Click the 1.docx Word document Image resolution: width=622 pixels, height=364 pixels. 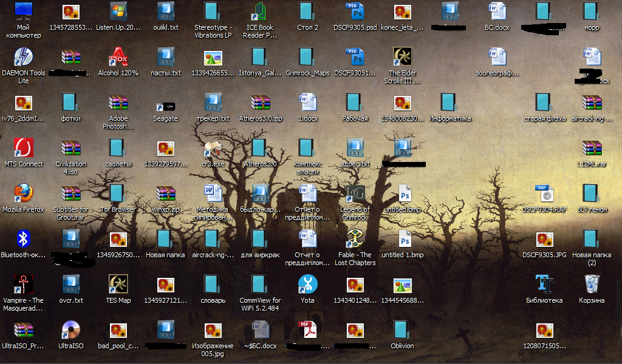pyautogui.click(x=307, y=103)
